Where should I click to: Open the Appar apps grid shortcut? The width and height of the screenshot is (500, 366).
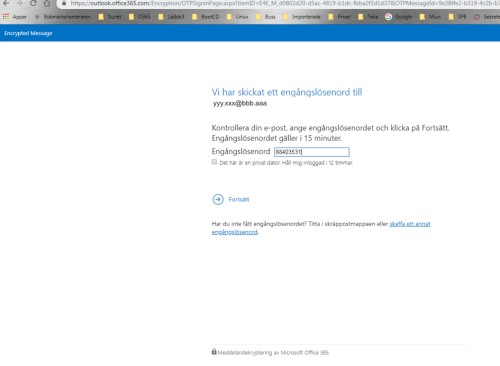pyautogui.click(x=15, y=16)
